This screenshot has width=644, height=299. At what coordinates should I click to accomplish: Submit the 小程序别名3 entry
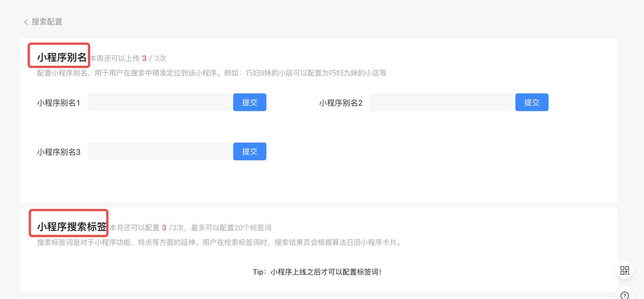click(x=250, y=152)
